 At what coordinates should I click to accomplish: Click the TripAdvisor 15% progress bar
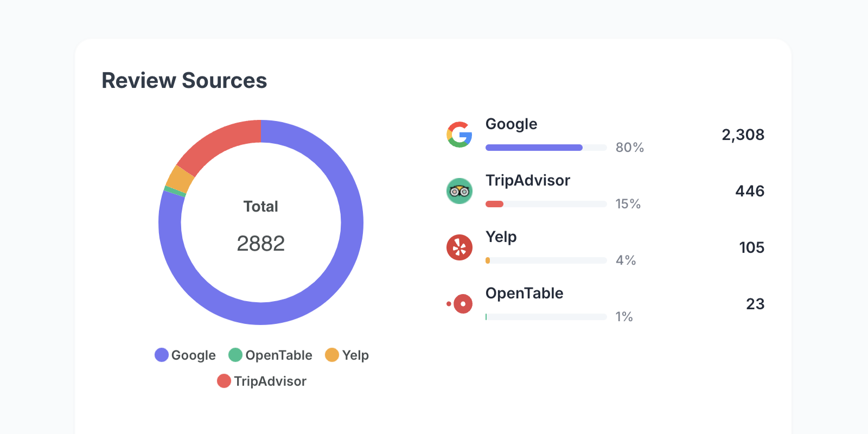(x=546, y=204)
